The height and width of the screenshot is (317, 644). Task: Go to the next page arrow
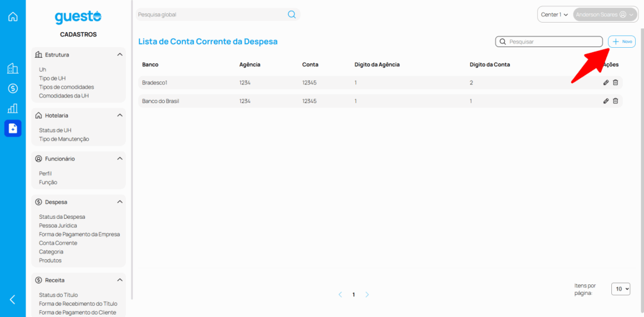367,294
